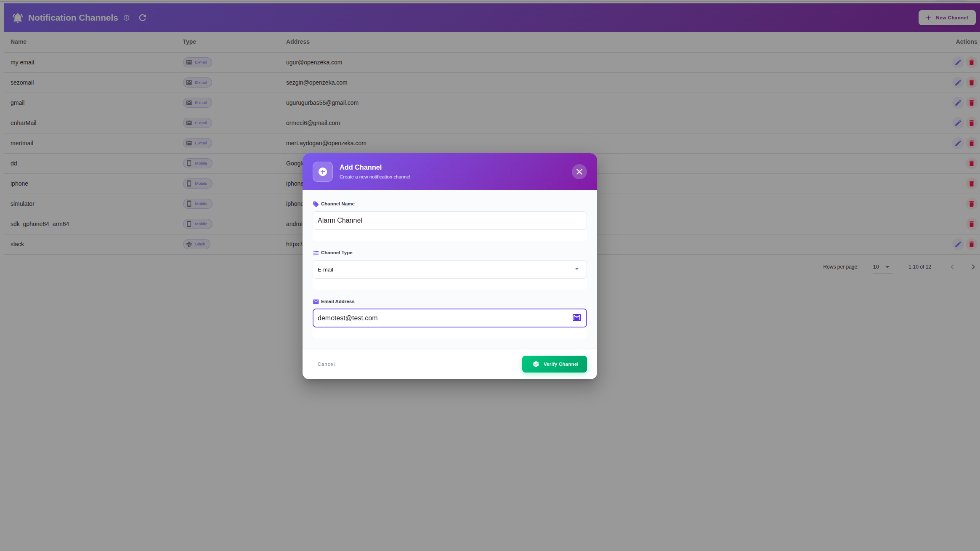This screenshot has height=551, width=980.
Task: Click the tag icon next to Channel Name label
Action: click(316, 204)
